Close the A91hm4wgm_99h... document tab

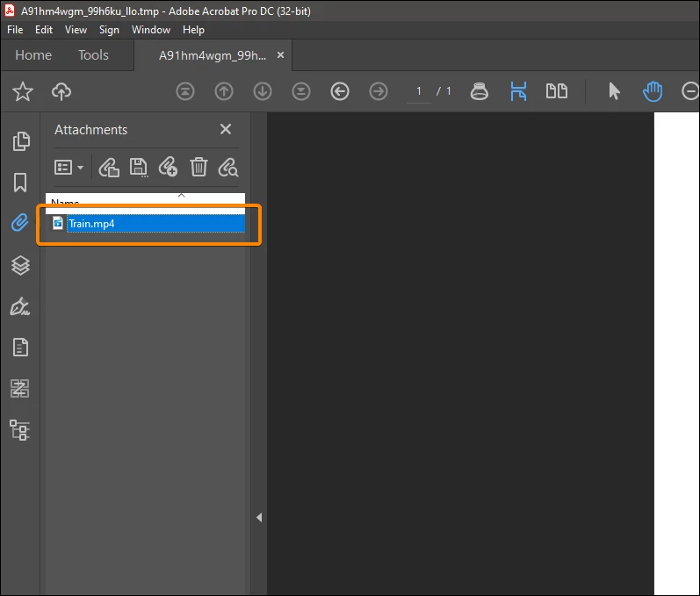(280, 55)
